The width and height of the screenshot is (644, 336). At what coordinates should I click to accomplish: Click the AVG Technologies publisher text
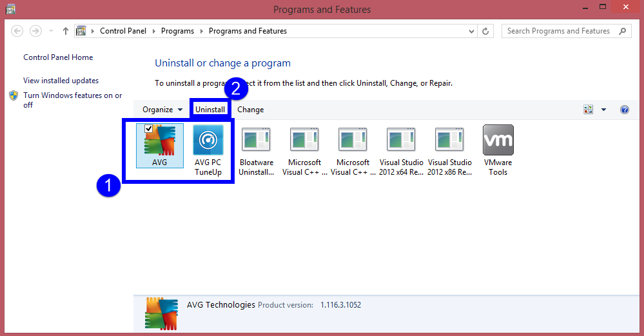click(221, 305)
